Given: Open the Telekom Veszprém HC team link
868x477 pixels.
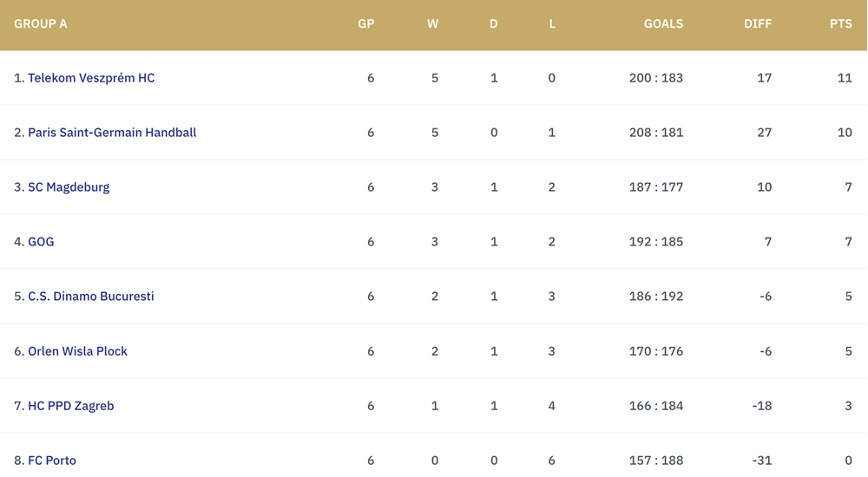Looking at the screenshot, I should (x=91, y=78).
